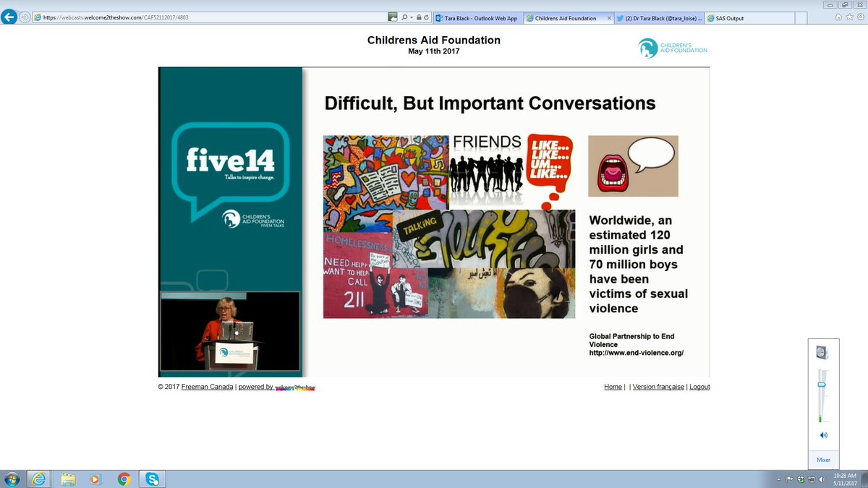Open the Version française link
This screenshot has width=868, height=488.
[658, 387]
